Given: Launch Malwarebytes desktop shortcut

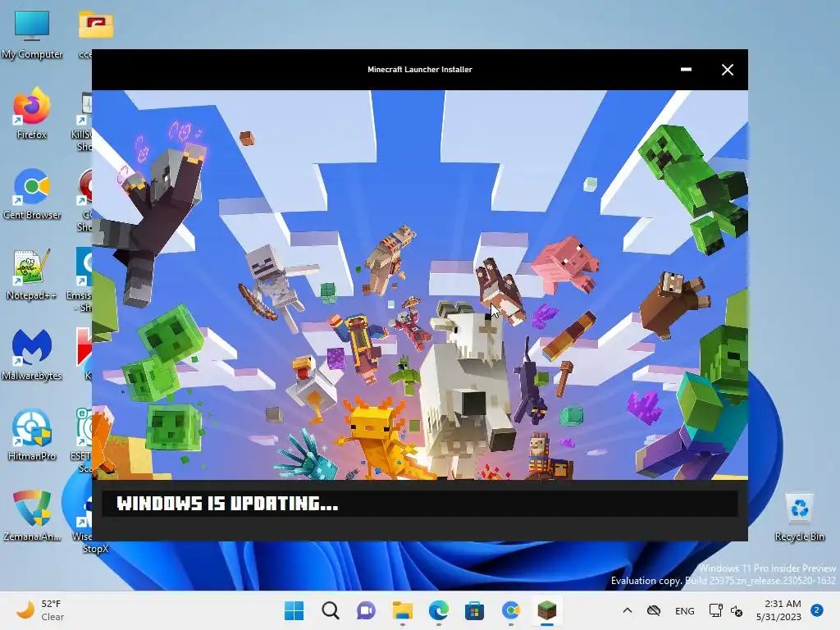Looking at the screenshot, I should tap(32, 354).
